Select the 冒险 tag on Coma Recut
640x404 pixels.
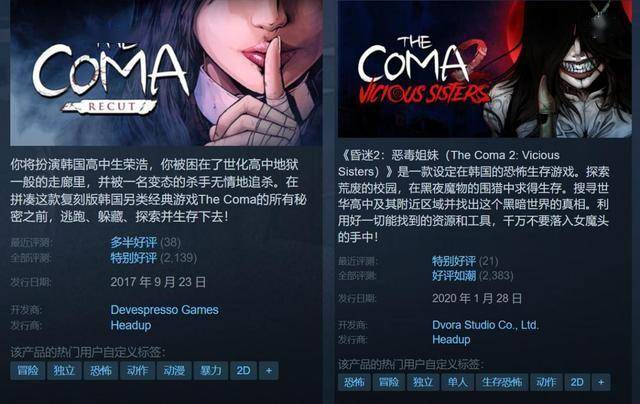point(27,371)
